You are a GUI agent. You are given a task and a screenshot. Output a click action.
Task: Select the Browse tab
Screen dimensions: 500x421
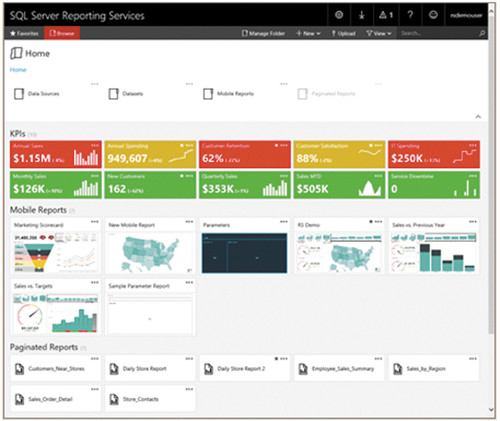62,33
